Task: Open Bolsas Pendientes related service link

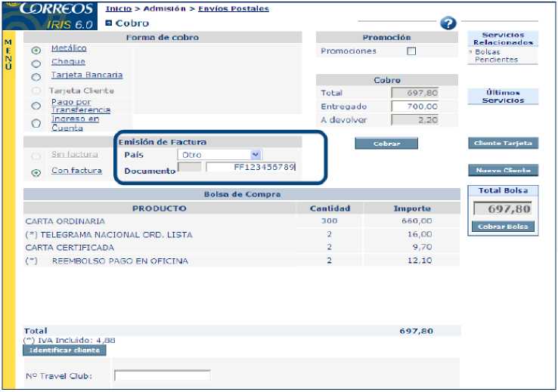Action: (499, 56)
